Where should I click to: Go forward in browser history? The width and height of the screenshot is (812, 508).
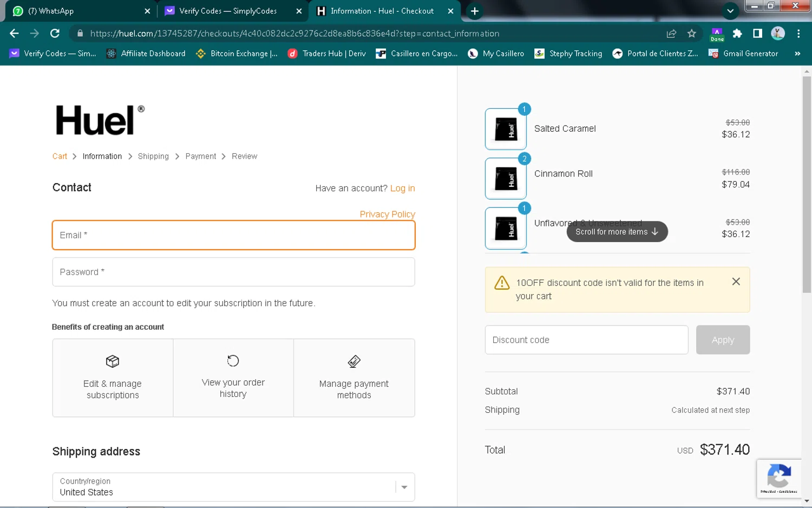tap(35, 34)
